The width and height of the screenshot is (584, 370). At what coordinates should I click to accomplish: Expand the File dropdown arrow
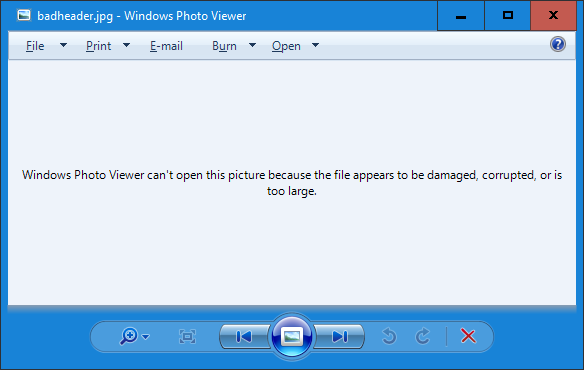point(63,45)
